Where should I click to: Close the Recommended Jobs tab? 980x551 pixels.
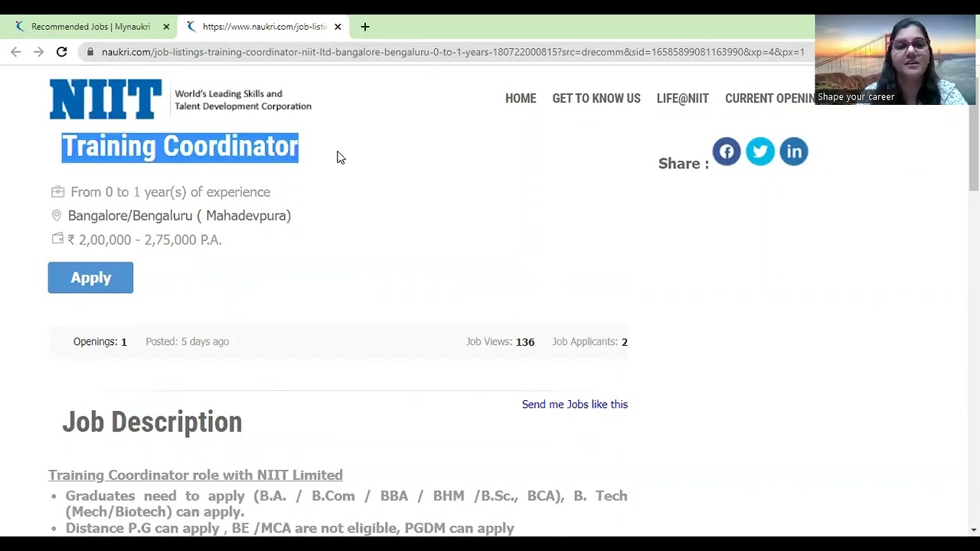pos(166,27)
